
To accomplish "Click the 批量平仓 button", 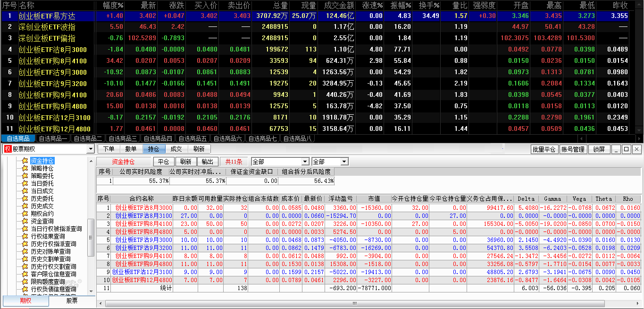I will click(x=544, y=149).
